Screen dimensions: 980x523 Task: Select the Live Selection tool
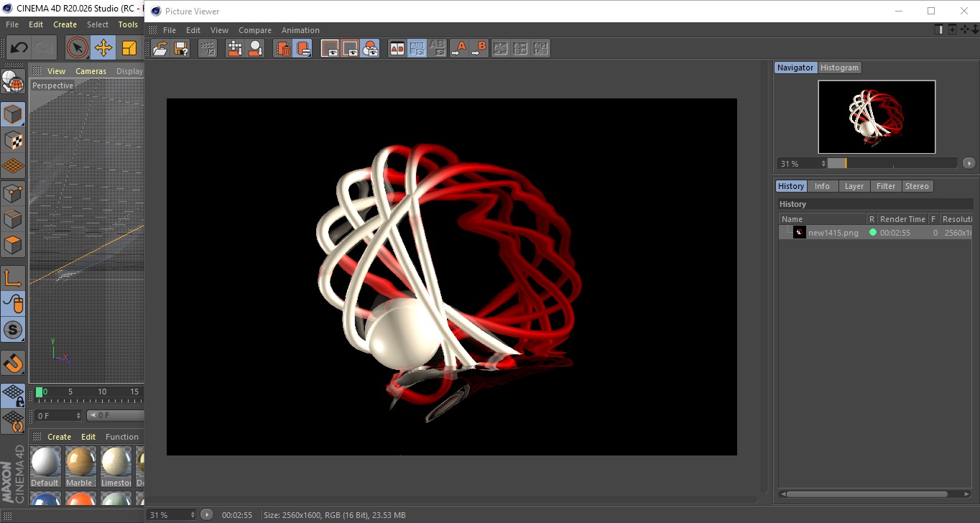coord(77,48)
